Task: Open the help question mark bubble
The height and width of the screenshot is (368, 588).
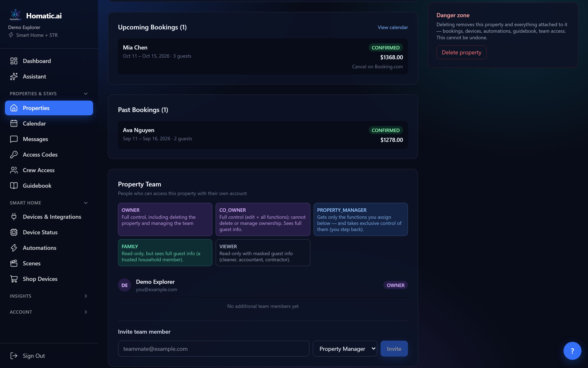Action: [572, 351]
